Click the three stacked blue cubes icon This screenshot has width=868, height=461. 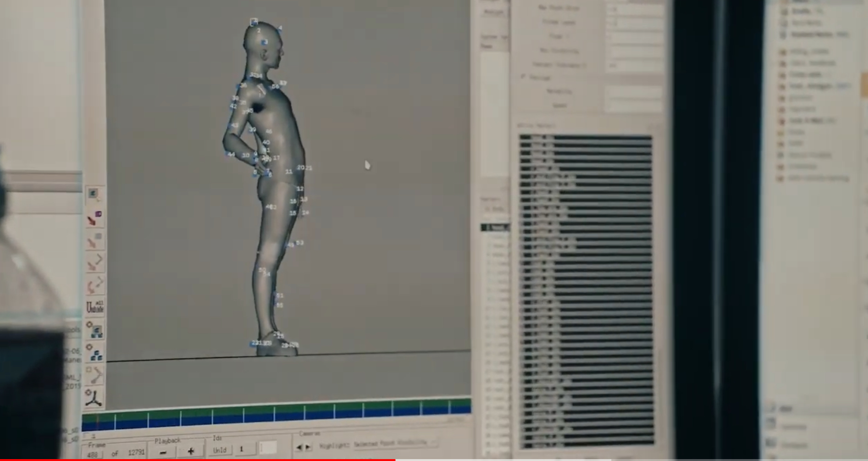[x=95, y=352]
